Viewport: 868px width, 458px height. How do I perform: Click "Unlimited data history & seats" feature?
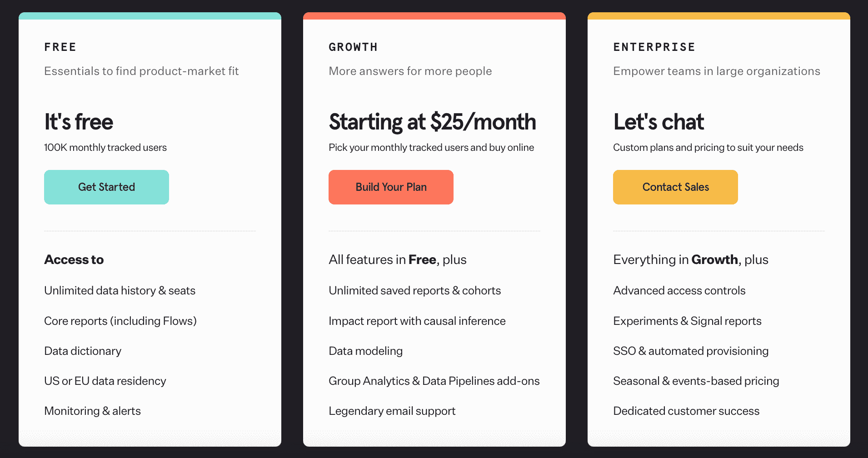coord(120,291)
